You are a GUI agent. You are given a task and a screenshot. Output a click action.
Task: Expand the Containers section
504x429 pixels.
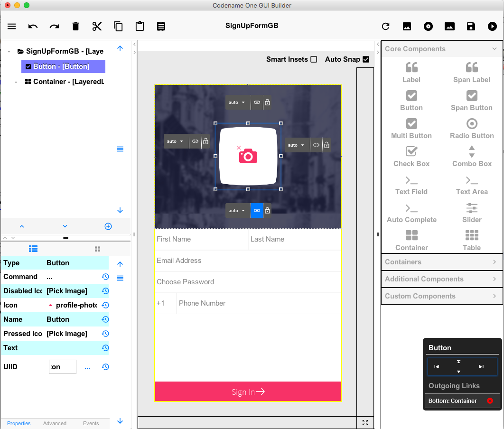(x=441, y=261)
